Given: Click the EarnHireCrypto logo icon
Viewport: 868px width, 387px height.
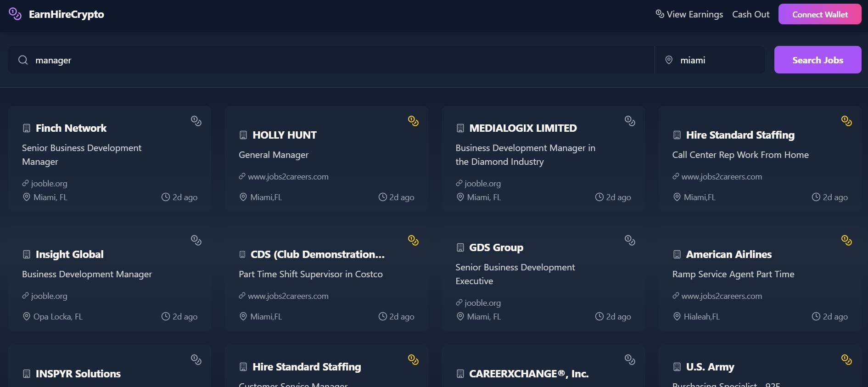Looking at the screenshot, I should coord(15,14).
